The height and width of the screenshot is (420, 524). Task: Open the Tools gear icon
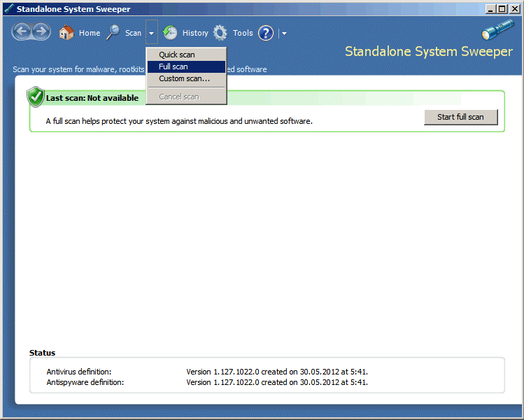coord(220,33)
